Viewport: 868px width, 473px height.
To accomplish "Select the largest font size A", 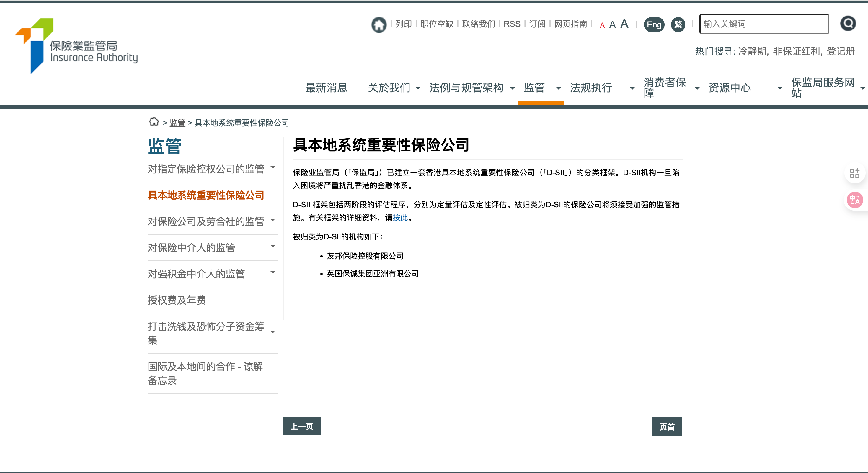I will tap(624, 24).
